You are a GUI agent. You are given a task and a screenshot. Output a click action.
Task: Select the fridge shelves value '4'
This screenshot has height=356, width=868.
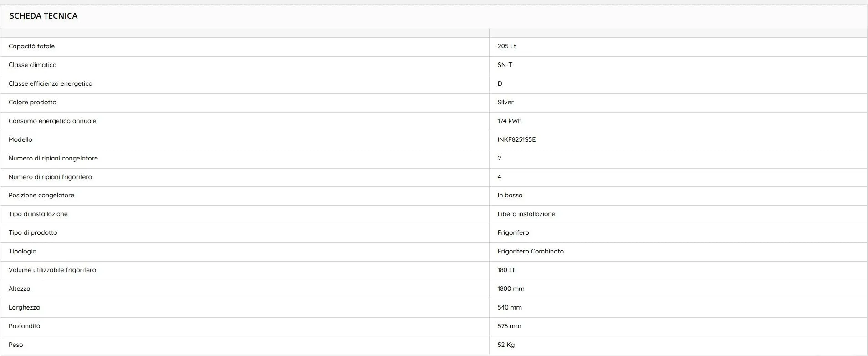[499, 177]
